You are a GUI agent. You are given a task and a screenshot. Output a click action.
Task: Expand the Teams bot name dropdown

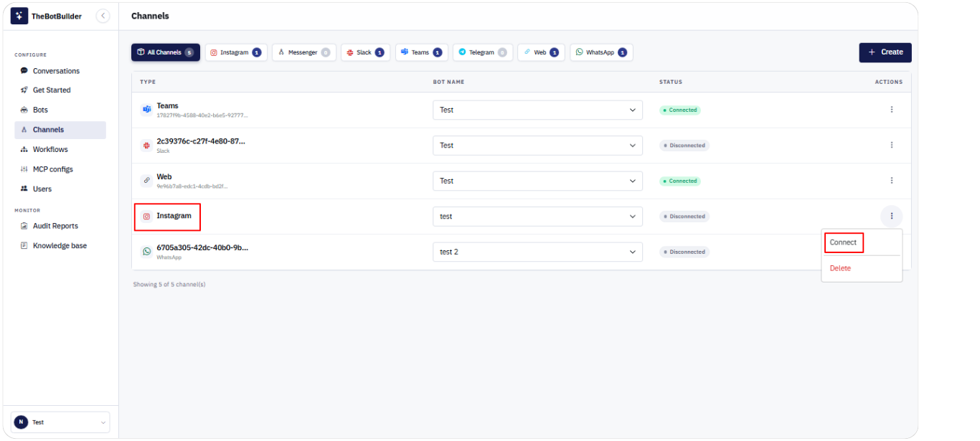pyautogui.click(x=537, y=110)
